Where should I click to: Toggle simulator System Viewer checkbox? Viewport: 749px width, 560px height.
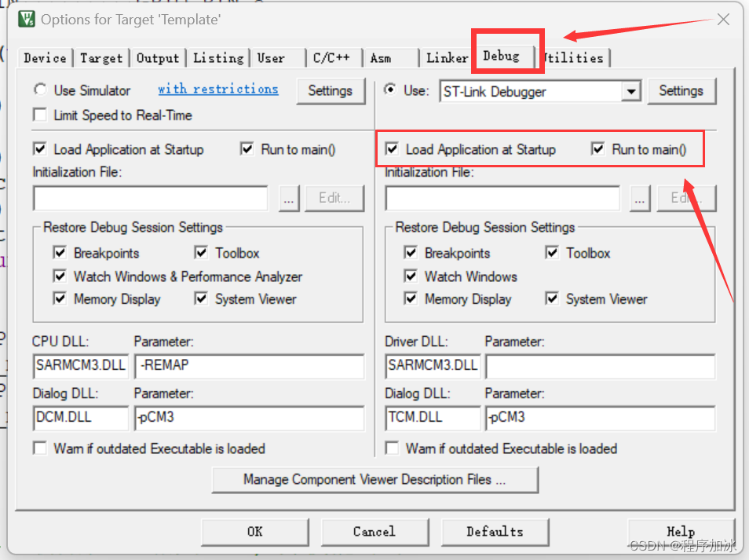click(x=201, y=298)
